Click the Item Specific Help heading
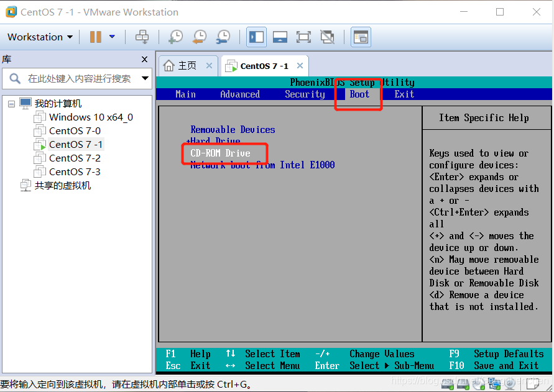 484,117
